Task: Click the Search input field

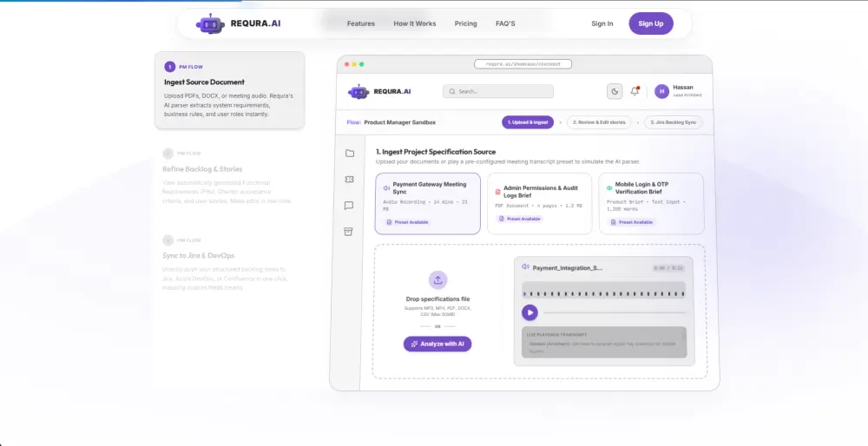Action: [498, 91]
